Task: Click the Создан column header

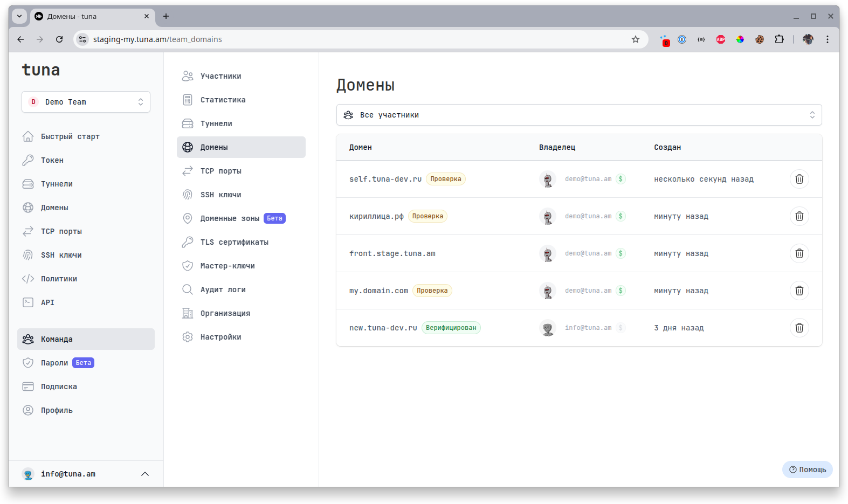Action: click(667, 147)
